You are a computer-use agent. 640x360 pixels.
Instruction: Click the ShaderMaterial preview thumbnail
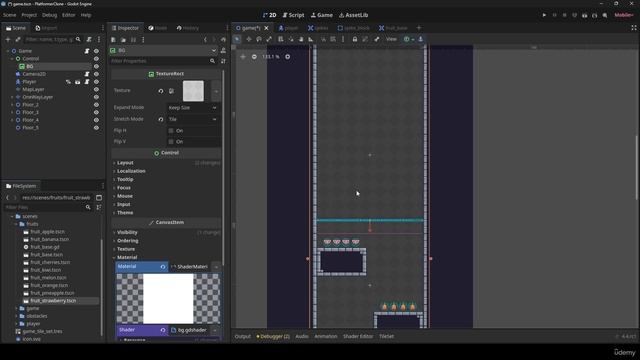click(168, 298)
